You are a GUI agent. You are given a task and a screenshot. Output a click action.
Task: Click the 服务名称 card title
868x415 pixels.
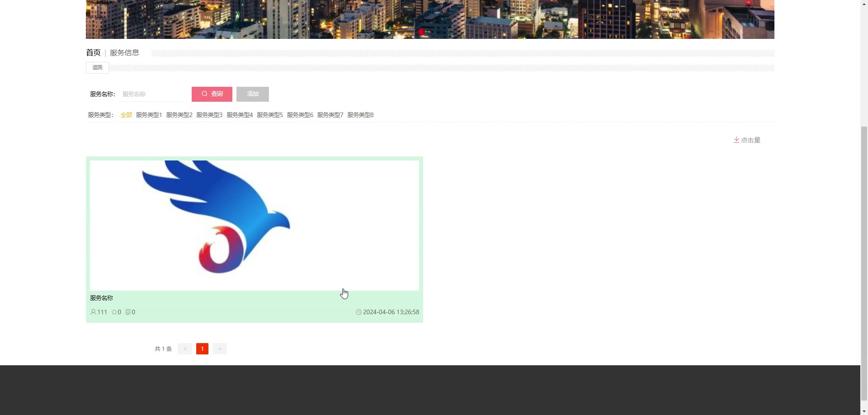point(102,298)
